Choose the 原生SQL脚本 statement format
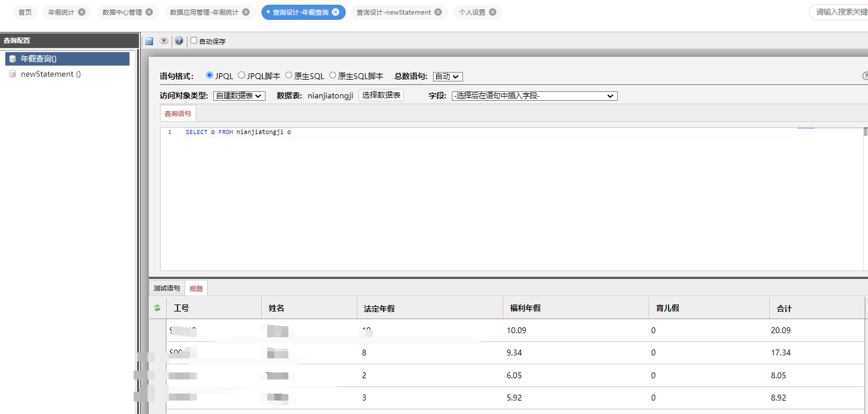Screen dimensions: 868x414 click(333, 76)
